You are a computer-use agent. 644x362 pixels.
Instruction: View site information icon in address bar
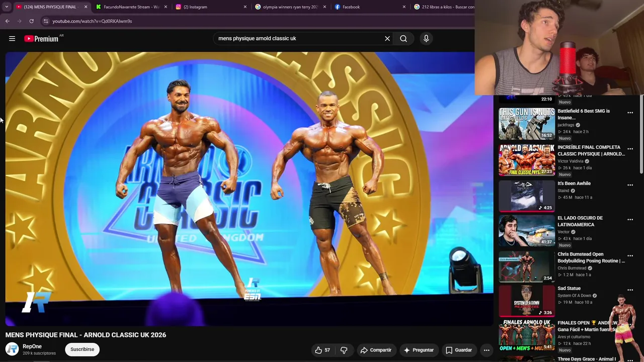click(46, 21)
